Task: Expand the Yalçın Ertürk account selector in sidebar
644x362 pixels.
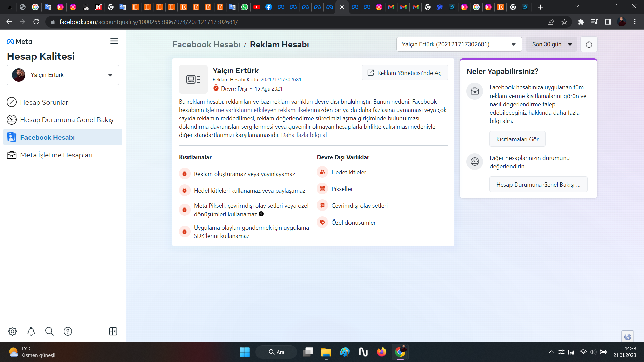Action: pyautogui.click(x=63, y=75)
